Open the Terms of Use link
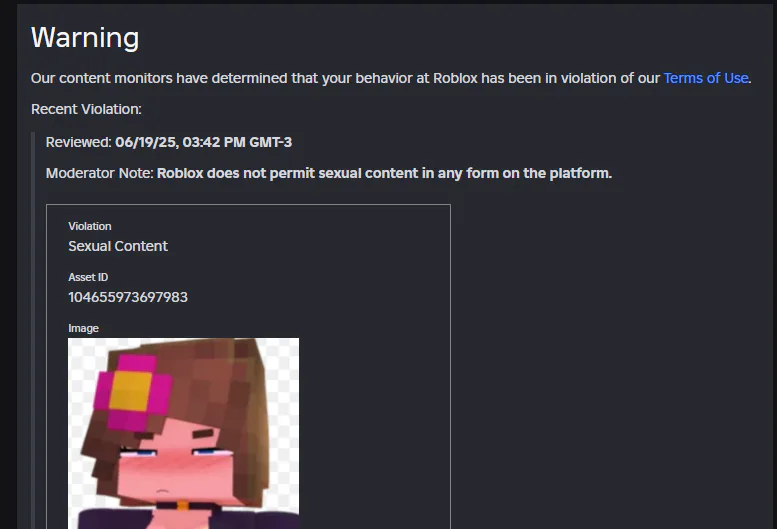This screenshot has height=529, width=777. (706, 78)
